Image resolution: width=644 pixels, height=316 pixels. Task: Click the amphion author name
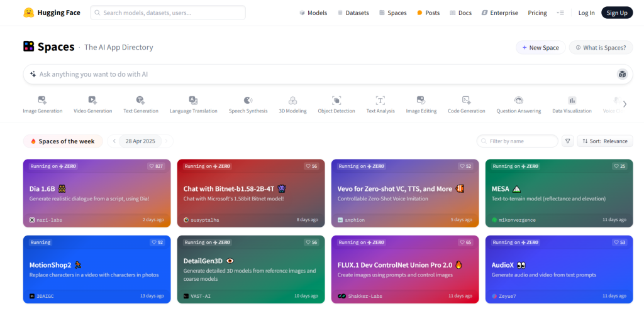(355, 220)
